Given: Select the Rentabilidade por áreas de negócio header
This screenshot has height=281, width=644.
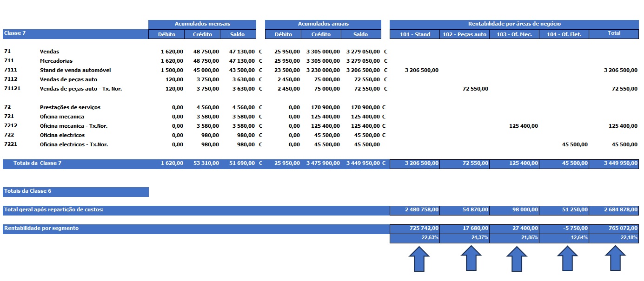Looking at the screenshot, I should tap(514, 24).
